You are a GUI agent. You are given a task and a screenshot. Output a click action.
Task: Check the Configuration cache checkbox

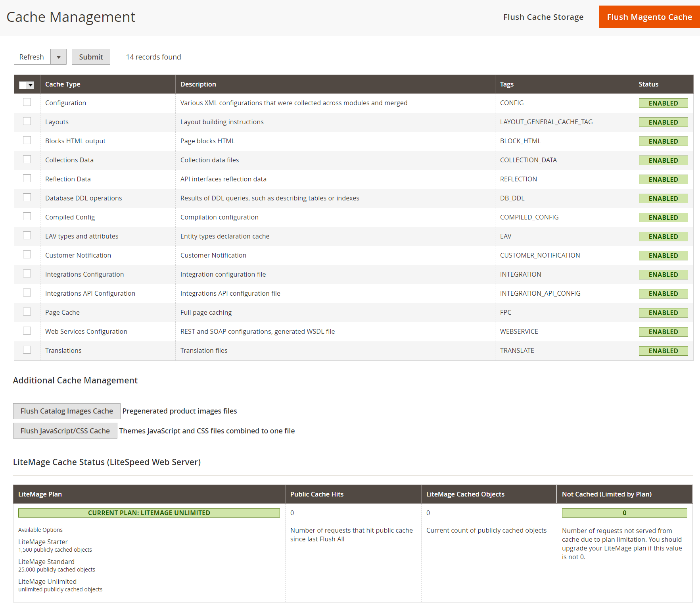(27, 102)
